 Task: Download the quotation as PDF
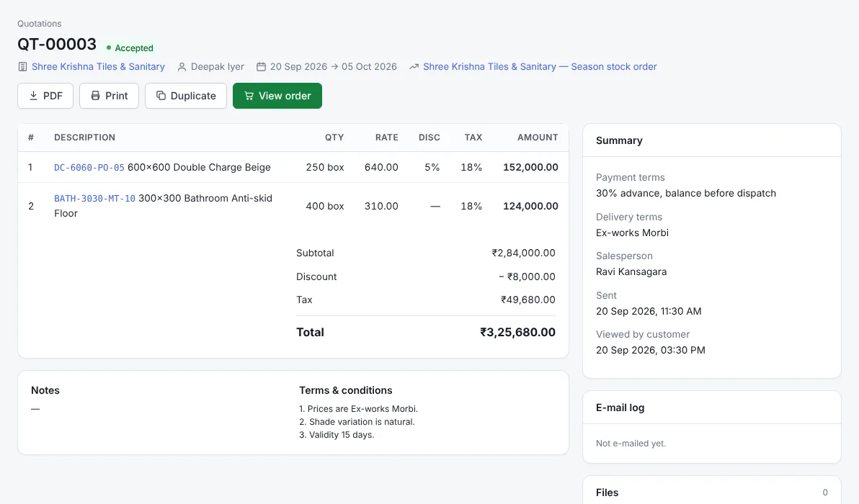coord(45,96)
